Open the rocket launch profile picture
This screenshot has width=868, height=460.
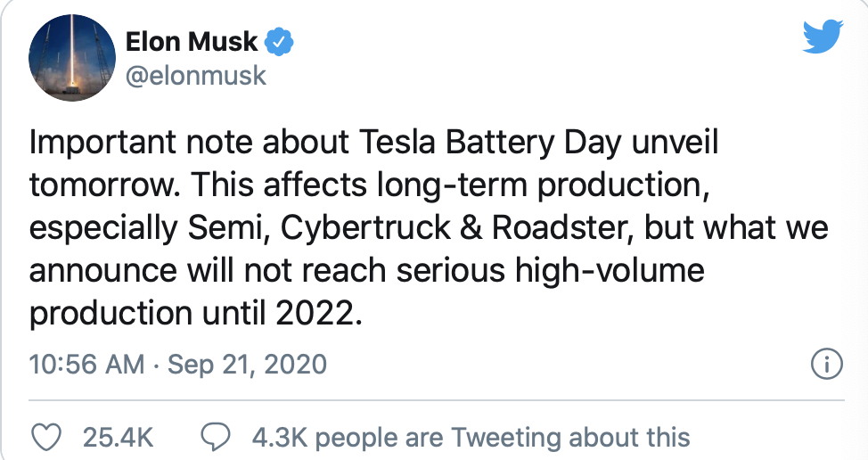[x=72, y=58]
